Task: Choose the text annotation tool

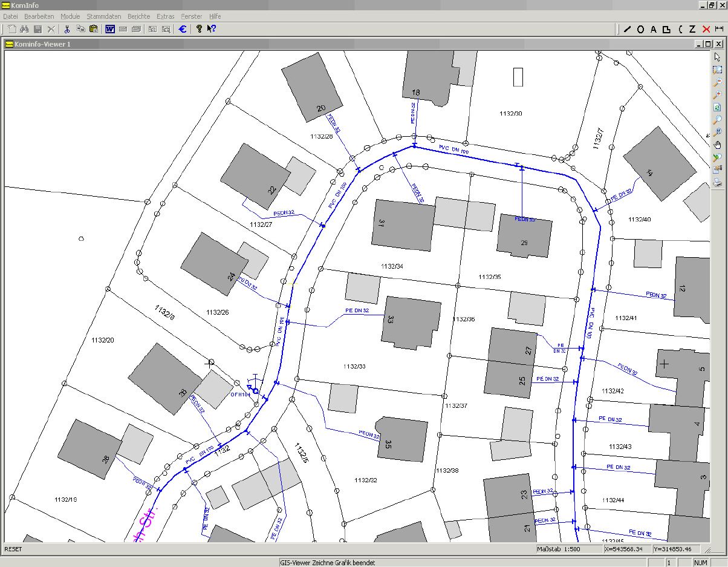Action: pos(654,29)
